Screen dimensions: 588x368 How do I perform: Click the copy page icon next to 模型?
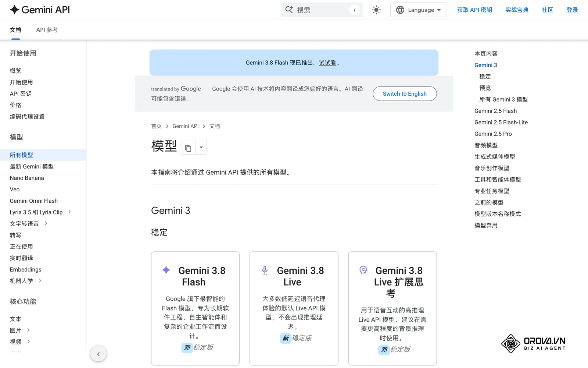tap(188, 147)
